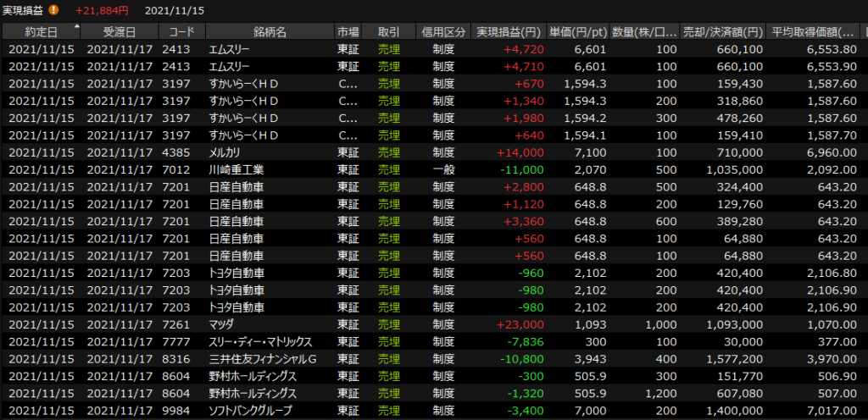Click the 銘柄名 column header
Viewport: 868px width, 420px height.
coord(268,32)
